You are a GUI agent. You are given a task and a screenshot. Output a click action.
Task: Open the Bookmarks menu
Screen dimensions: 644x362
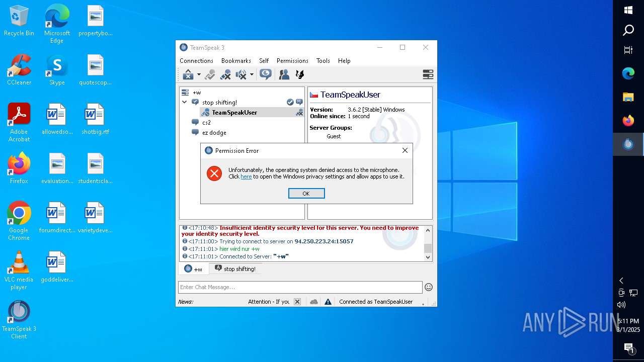pos(236,61)
